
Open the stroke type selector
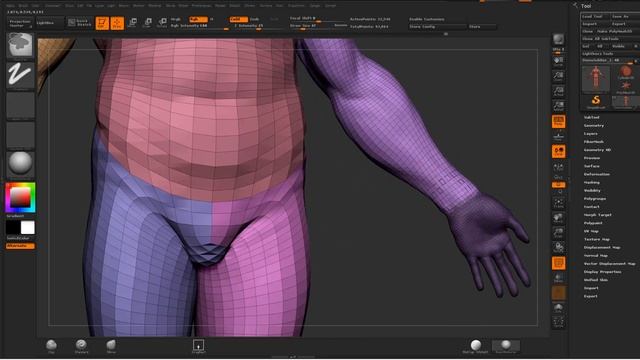click(20, 75)
